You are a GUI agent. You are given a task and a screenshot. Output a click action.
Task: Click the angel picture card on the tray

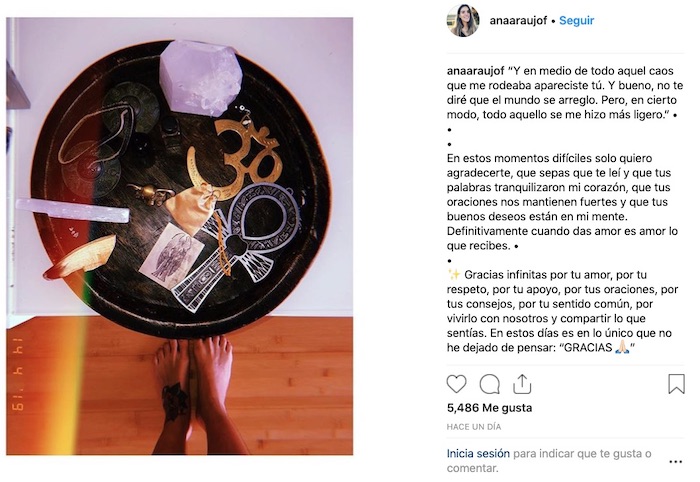pyautogui.click(x=171, y=256)
